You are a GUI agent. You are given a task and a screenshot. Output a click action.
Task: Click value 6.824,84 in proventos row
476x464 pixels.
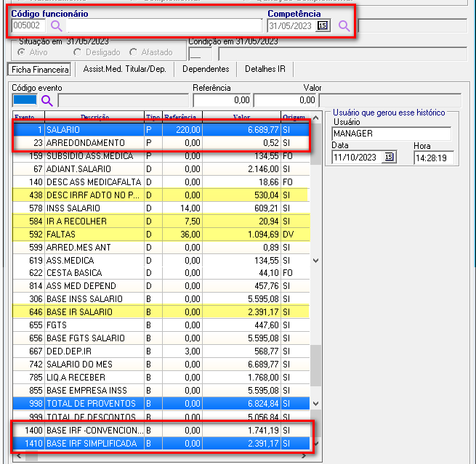(263, 403)
